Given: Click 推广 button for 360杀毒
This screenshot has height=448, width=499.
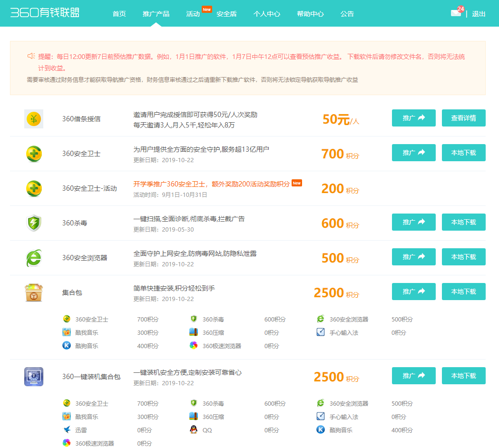Looking at the screenshot, I should (x=414, y=222).
